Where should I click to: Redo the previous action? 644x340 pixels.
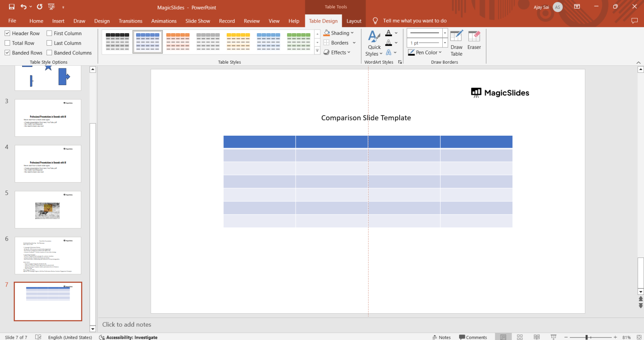39,7
